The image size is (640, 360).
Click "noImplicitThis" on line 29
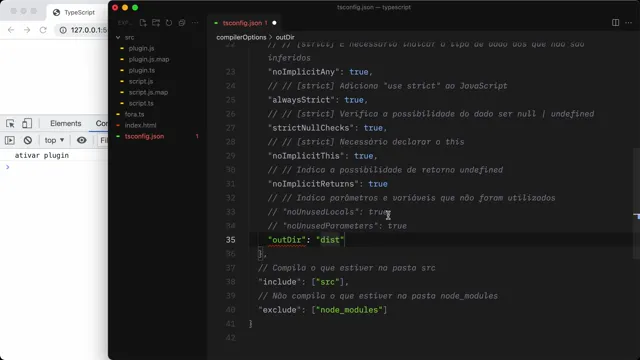[x=306, y=156]
